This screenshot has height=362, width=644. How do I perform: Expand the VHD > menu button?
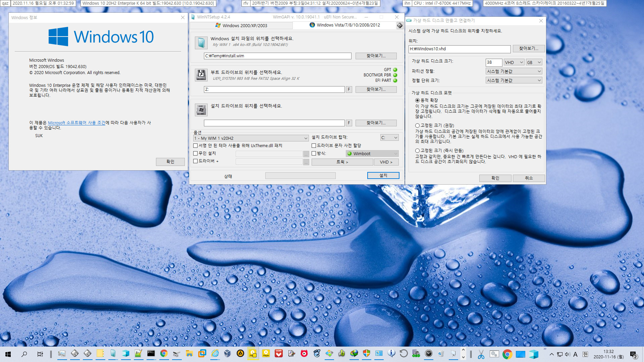[386, 162]
